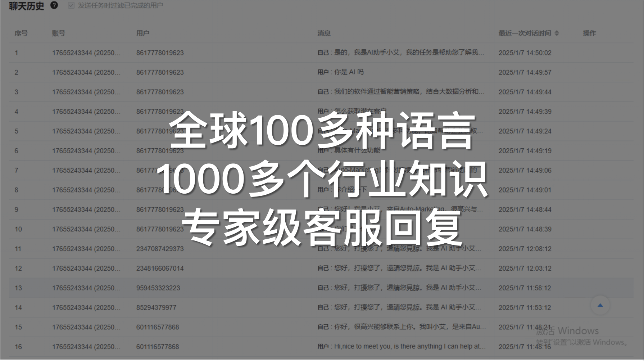Click timestamp 2025/1/7 14:49:39
Viewport: 644px width, 361px height.
[x=525, y=112]
